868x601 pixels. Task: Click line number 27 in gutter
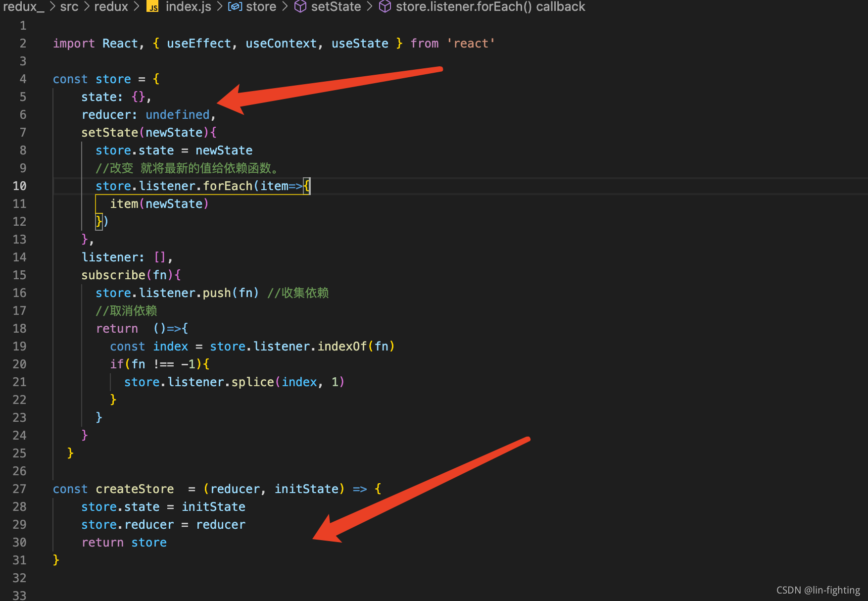click(x=20, y=489)
